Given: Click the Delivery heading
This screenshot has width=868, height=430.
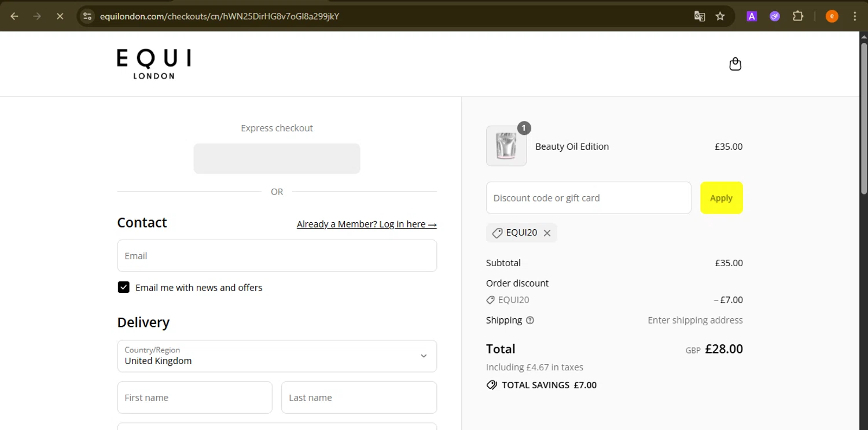Looking at the screenshot, I should [144, 322].
